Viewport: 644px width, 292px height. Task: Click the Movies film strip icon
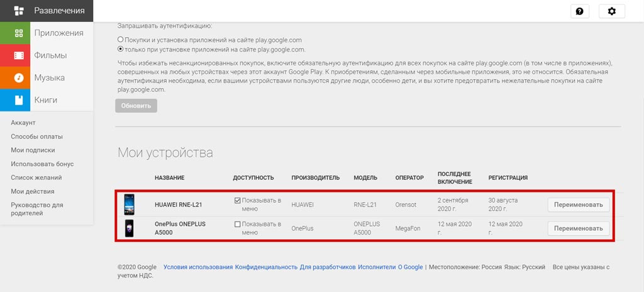(x=19, y=55)
